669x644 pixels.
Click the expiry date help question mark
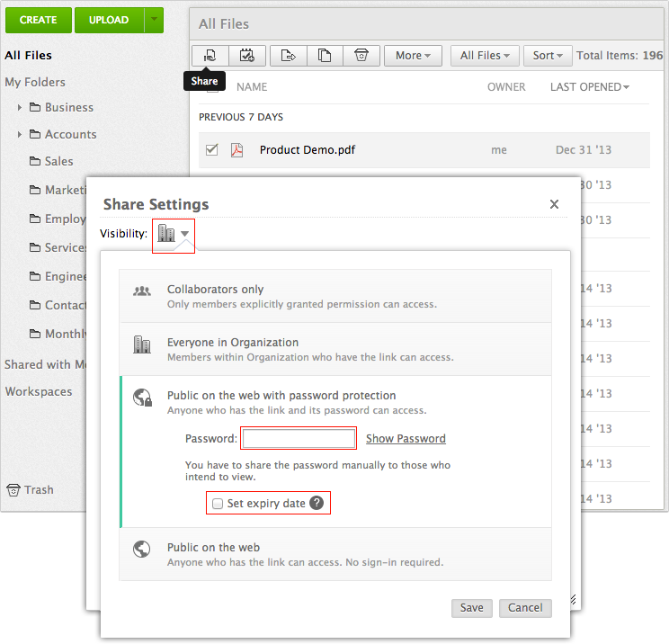tap(317, 503)
